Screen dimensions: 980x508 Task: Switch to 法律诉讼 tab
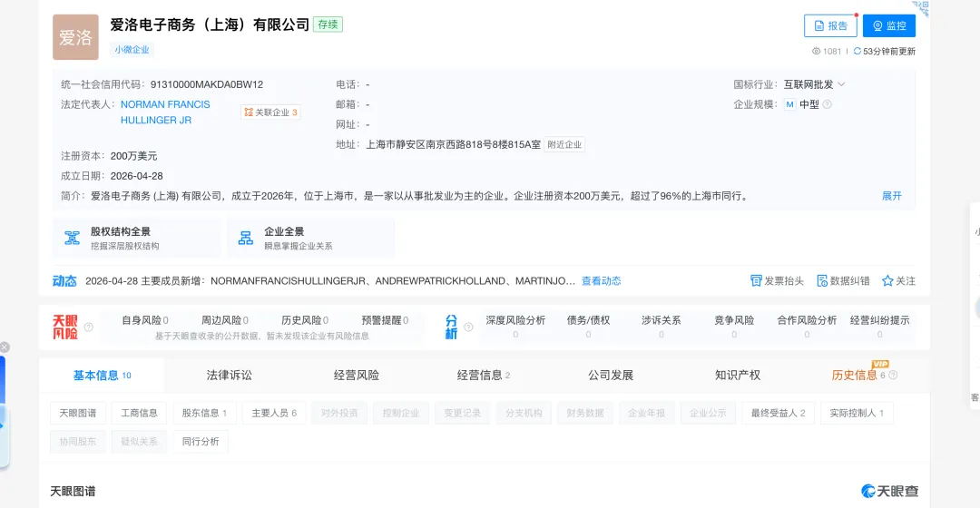pyautogui.click(x=230, y=376)
